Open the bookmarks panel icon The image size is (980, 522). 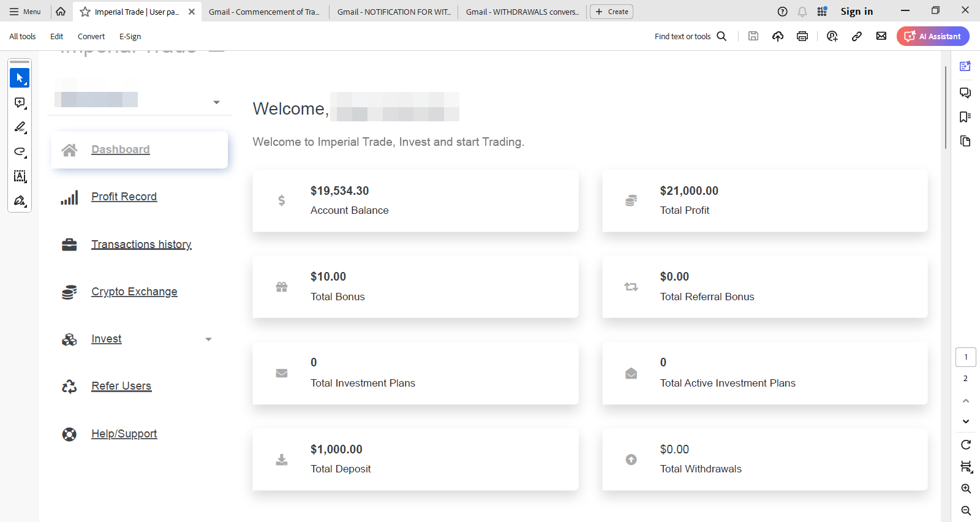965,117
